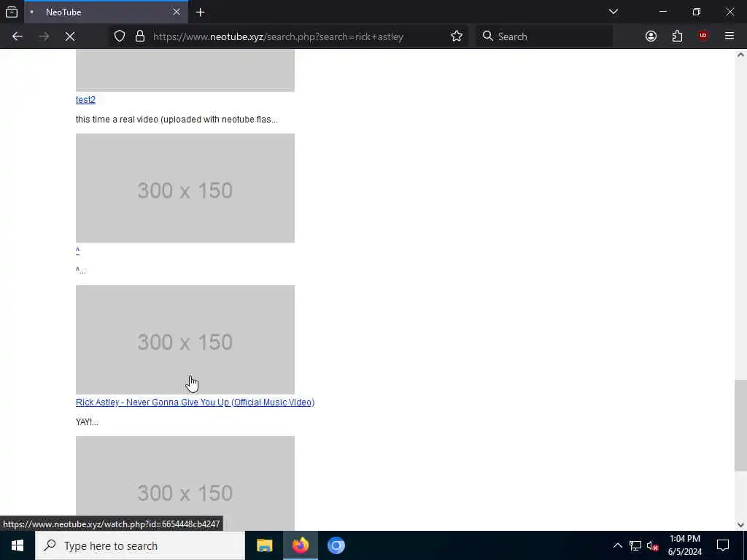Click the scrollbar up arrow
Image resolution: width=747 pixels, height=560 pixels.
(740, 55)
